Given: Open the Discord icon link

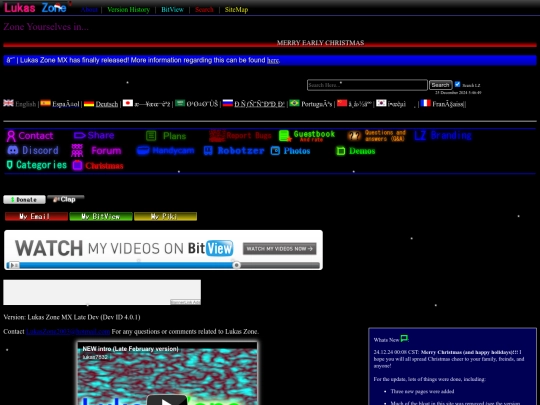Looking at the screenshot, I should point(33,150).
